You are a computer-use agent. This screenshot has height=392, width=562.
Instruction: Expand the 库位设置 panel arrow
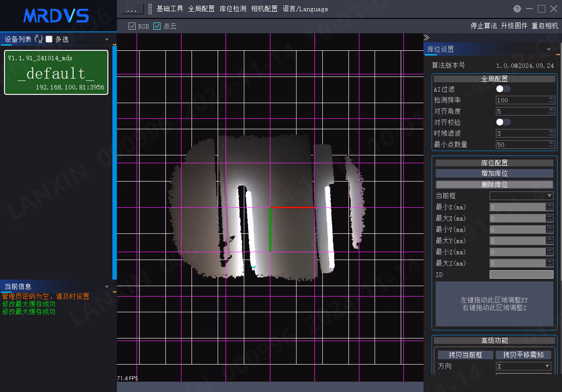coord(549,49)
